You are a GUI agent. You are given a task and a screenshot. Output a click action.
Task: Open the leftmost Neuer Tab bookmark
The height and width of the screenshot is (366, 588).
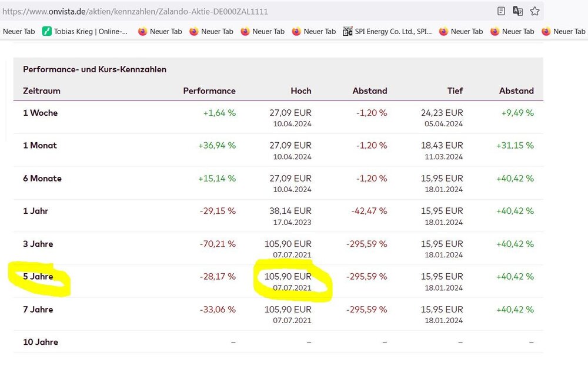point(18,32)
